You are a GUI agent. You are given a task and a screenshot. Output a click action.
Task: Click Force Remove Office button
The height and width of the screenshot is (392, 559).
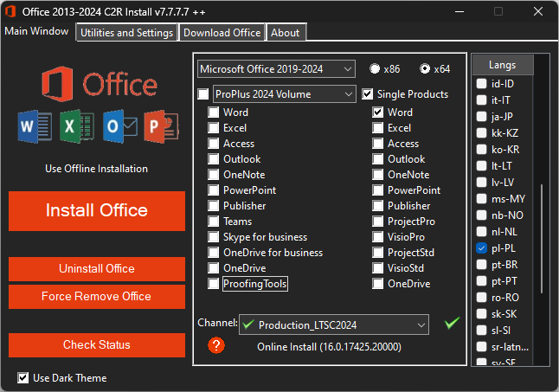click(x=97, y=297)
